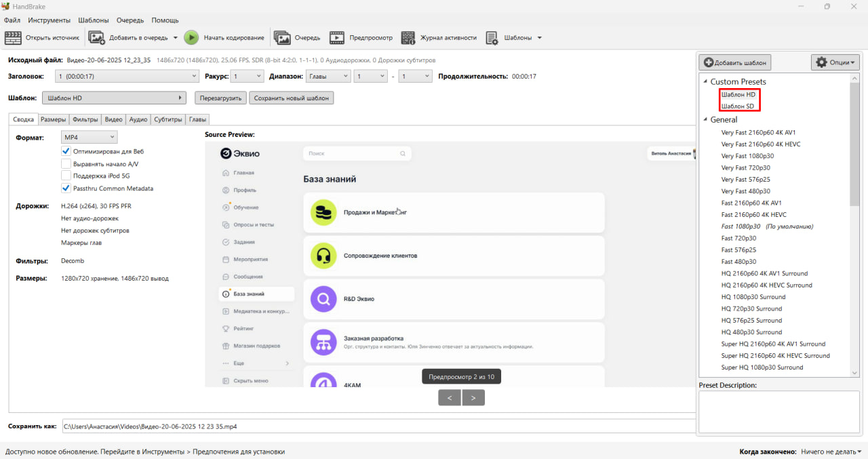The image size is (868, 459).
Task: Enable the Поддержка iPod 5G checkbox
Action: pos(66,176)
